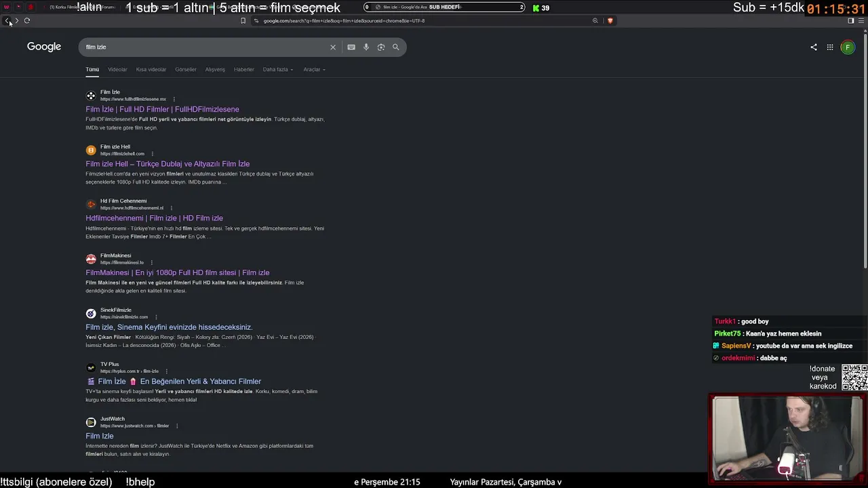The width and height of the screenshot is (868, 488).
Task: Switch to the Haberler tab
Action: 244,69
